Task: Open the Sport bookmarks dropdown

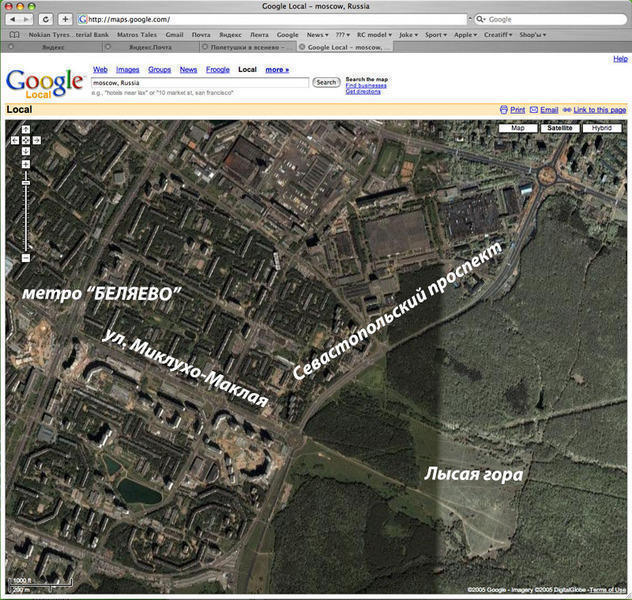Action: [x=435, y=34]
